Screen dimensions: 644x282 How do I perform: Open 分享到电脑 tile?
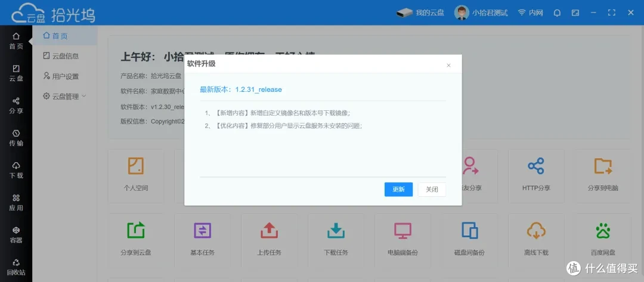(603, 176)
